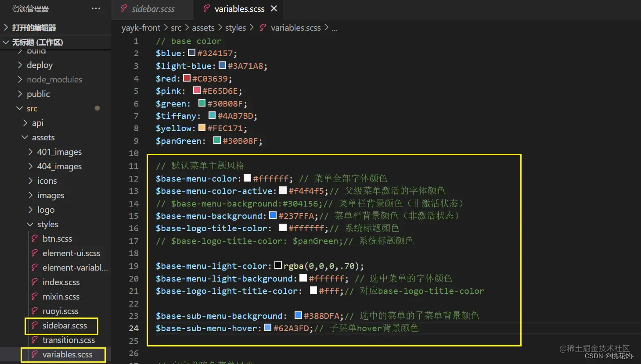Click the Sass icon in the breadcrumb
Viewport: 641px width, 364px height.
click(x=263, y=28)
